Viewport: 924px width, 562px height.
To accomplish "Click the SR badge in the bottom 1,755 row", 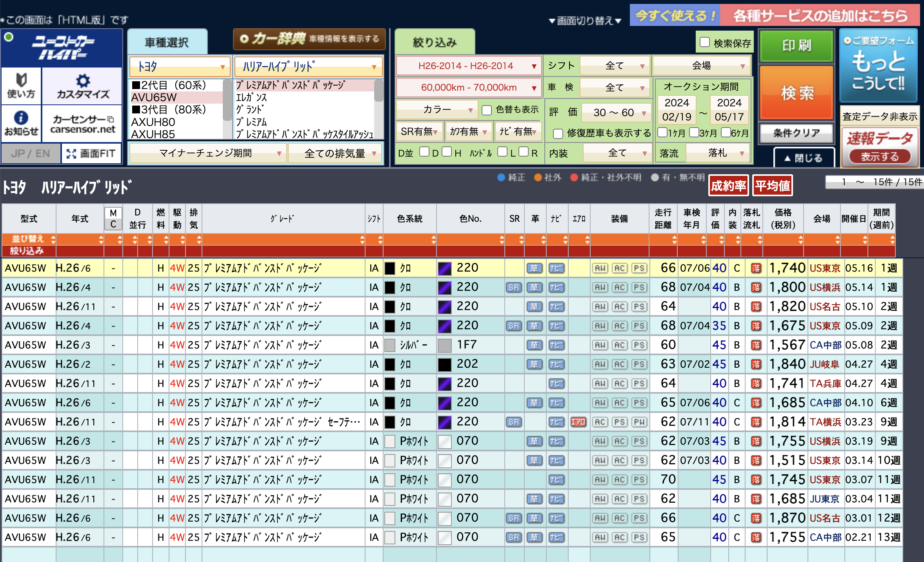I will [x=514, y=537].
